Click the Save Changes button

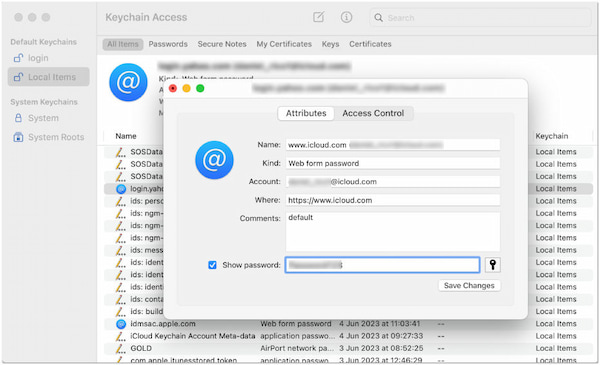[x=469, y=285]
